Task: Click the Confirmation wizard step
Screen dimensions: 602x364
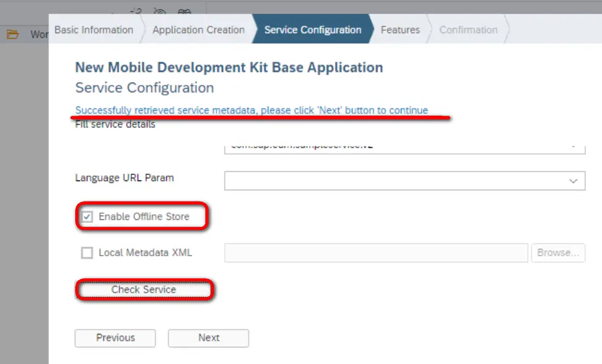Action: (468, 30)
